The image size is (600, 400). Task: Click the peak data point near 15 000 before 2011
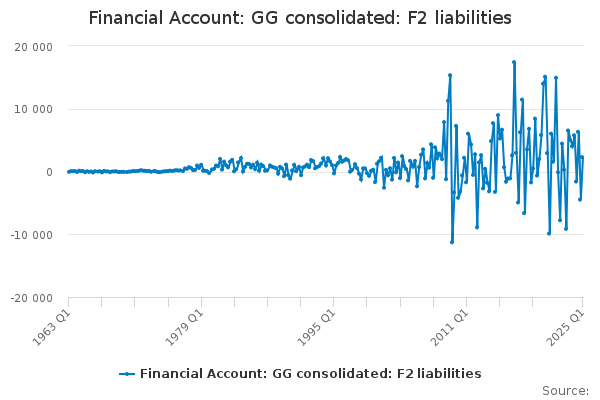450,75
